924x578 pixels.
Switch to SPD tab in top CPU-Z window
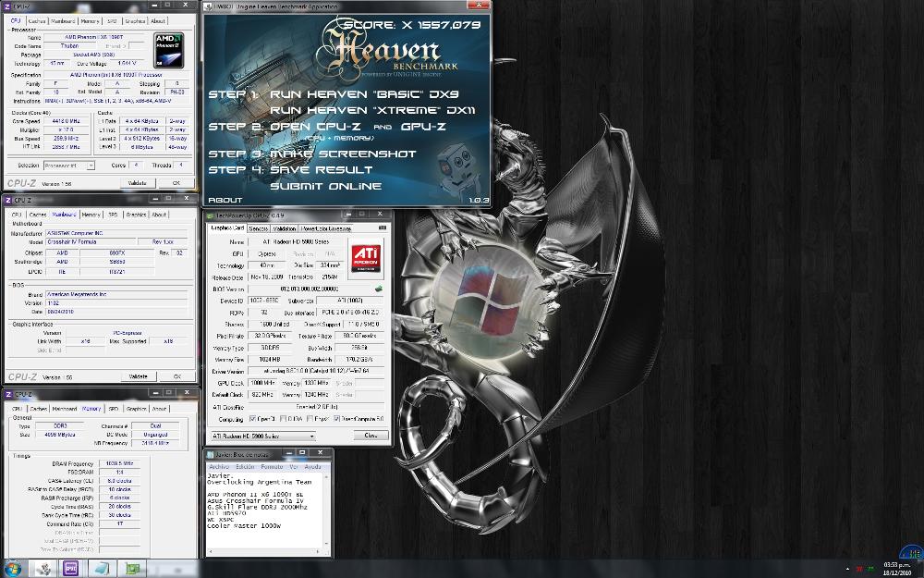112,20
